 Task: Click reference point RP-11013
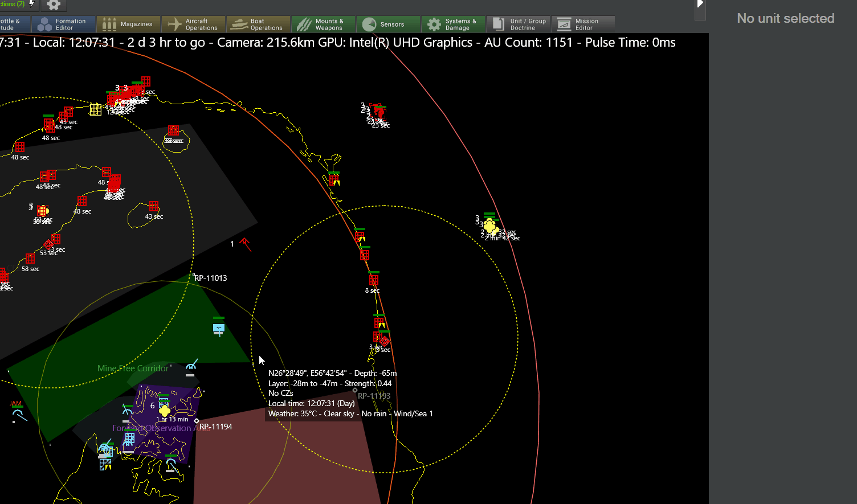coord(210,278)
